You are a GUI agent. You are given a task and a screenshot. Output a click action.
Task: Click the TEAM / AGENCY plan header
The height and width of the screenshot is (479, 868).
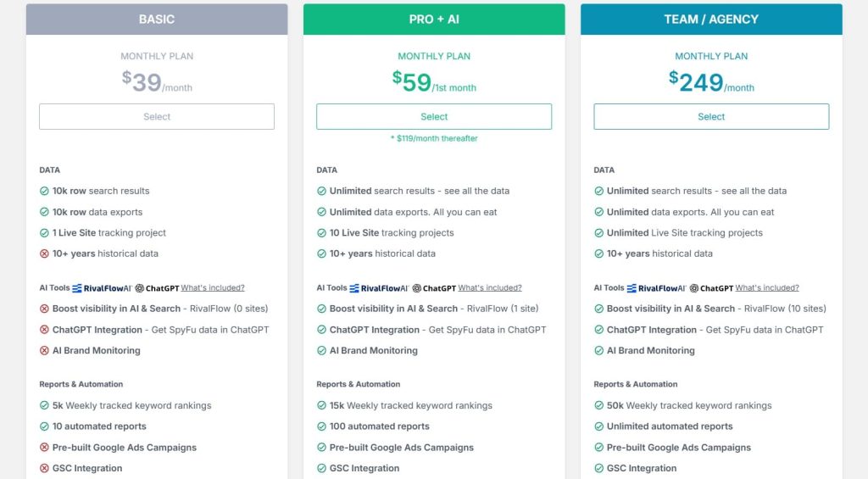[x=711, y=19]
